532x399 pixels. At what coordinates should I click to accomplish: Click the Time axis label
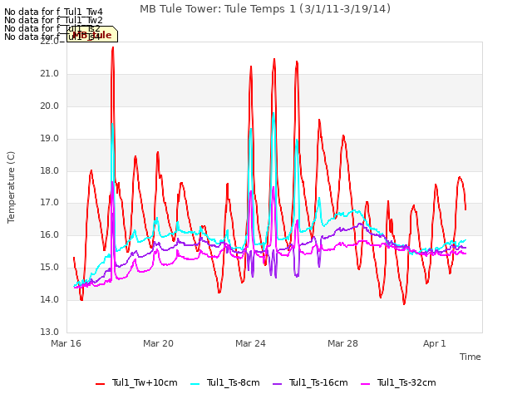pos(470,357)
